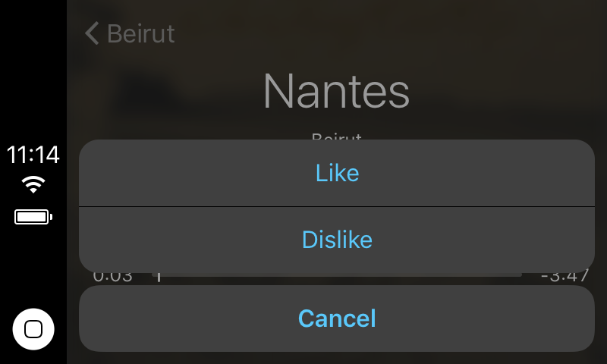Tap the back chevron arrow
607x364 pixels.
coord(92,33)
